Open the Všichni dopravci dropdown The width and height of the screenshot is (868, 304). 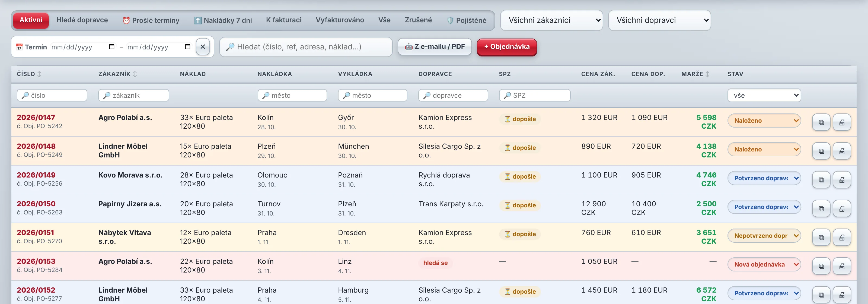point(659,20)
